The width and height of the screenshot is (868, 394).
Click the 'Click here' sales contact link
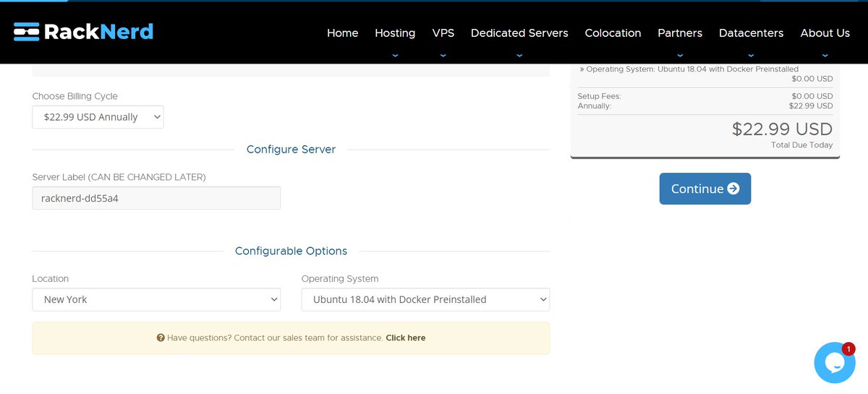click(x=406, y=338)
